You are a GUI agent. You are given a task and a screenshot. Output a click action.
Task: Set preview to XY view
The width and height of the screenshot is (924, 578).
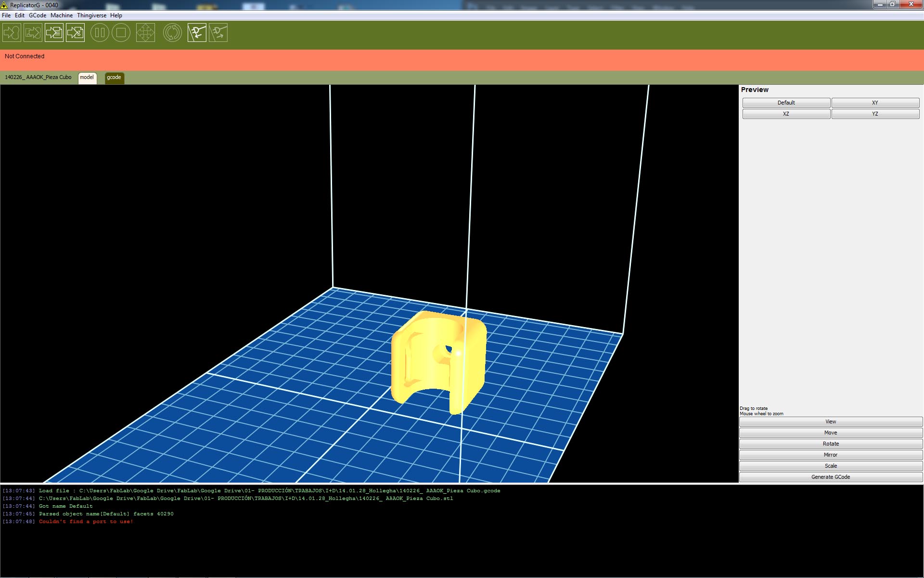coord(875,103)
